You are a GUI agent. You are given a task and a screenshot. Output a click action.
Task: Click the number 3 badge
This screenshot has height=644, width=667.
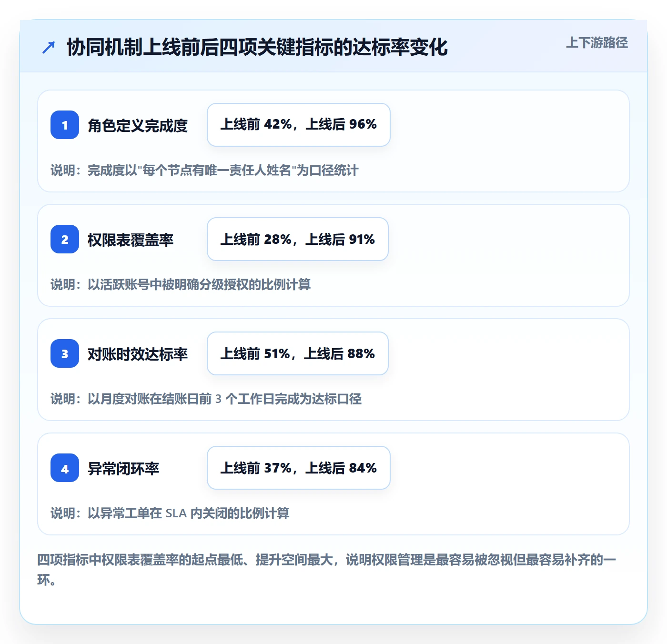(x=65, y=353)
